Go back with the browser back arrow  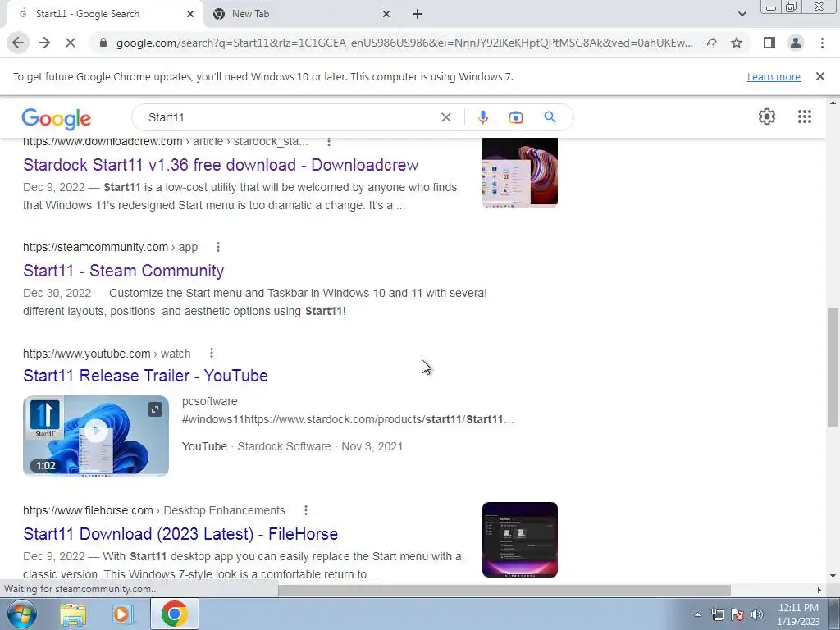(18, 43)
